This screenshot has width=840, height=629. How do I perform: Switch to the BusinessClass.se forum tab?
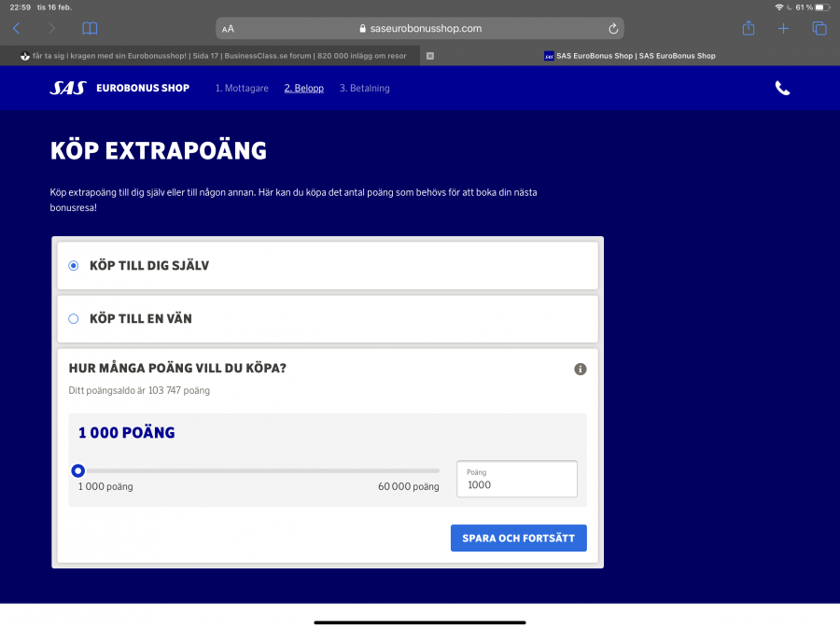(215, 56)
